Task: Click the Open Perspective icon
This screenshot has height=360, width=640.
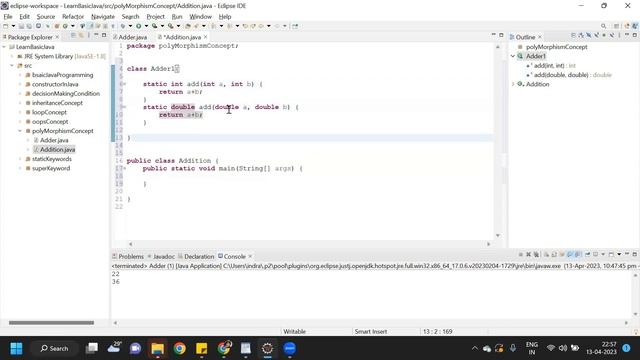Action: (616, 26)
